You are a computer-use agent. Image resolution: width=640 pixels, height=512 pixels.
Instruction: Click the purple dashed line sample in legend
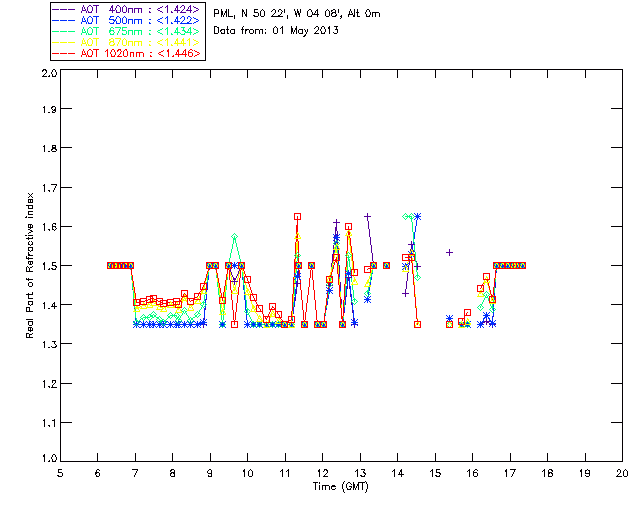click(64, 9)
